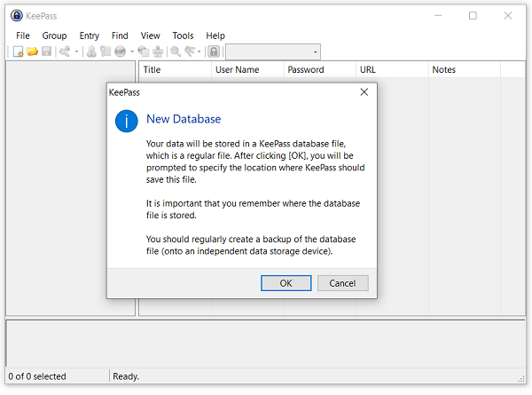Open the File menu
Image resolution: width=532 pixels, height=395 pixels.
coord(23,36)
